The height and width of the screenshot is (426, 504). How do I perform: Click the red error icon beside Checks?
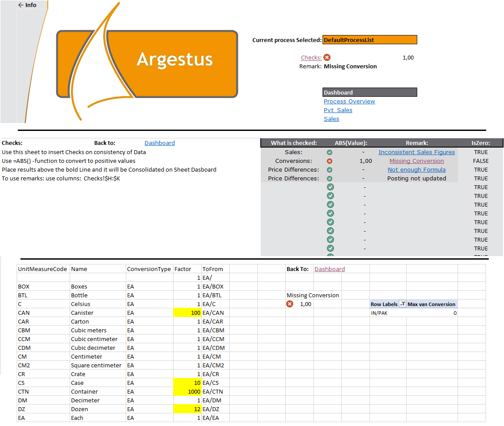pyautogui.click(x=327, y=57)
